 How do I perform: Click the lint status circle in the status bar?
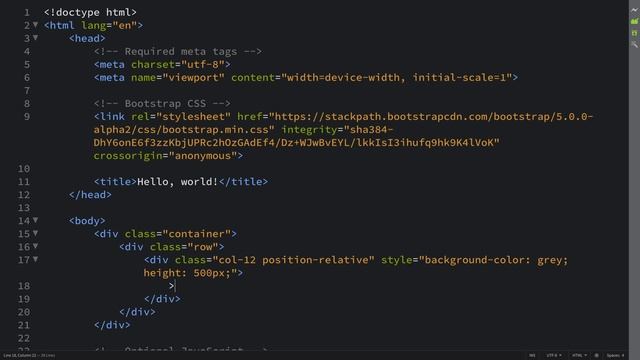596,356
